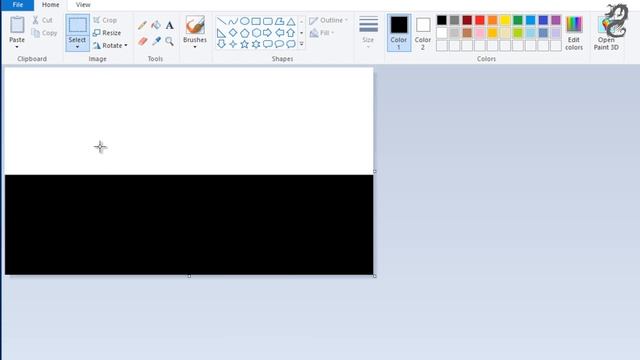Select the Fill with color bucket tool

pyautogui.click(x=156, y=25)
